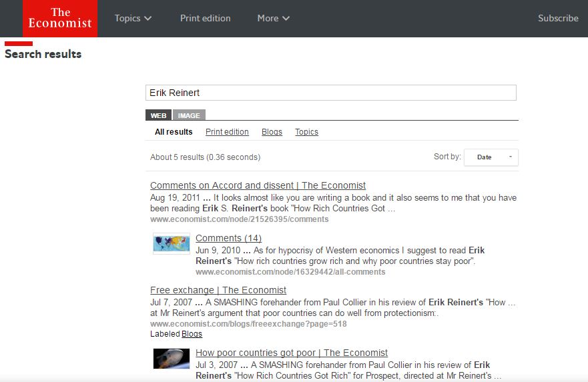
Task: Click the About 5 results count text
Action: [x=205, y=157]
